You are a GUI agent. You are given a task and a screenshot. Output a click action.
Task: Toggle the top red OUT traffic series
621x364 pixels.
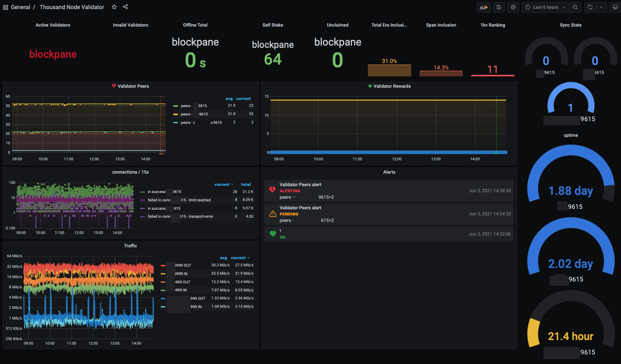pos(183,266)
